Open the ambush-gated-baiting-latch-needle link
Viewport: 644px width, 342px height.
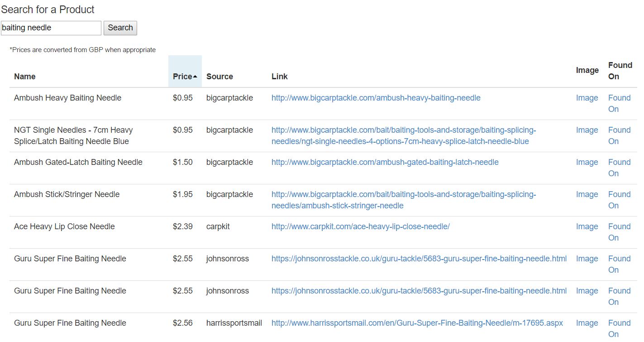tap(385, 162)
